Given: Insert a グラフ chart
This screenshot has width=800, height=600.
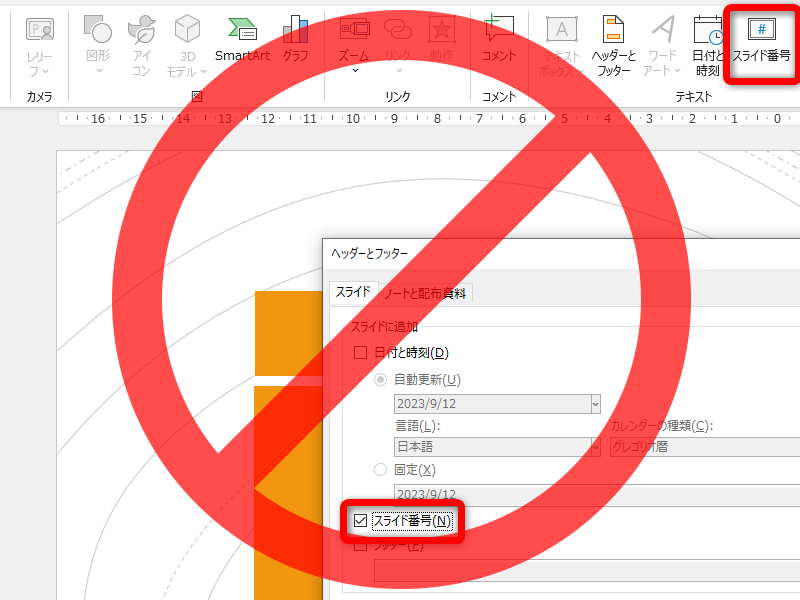Looking at the screenshot, I should [295, 40].
